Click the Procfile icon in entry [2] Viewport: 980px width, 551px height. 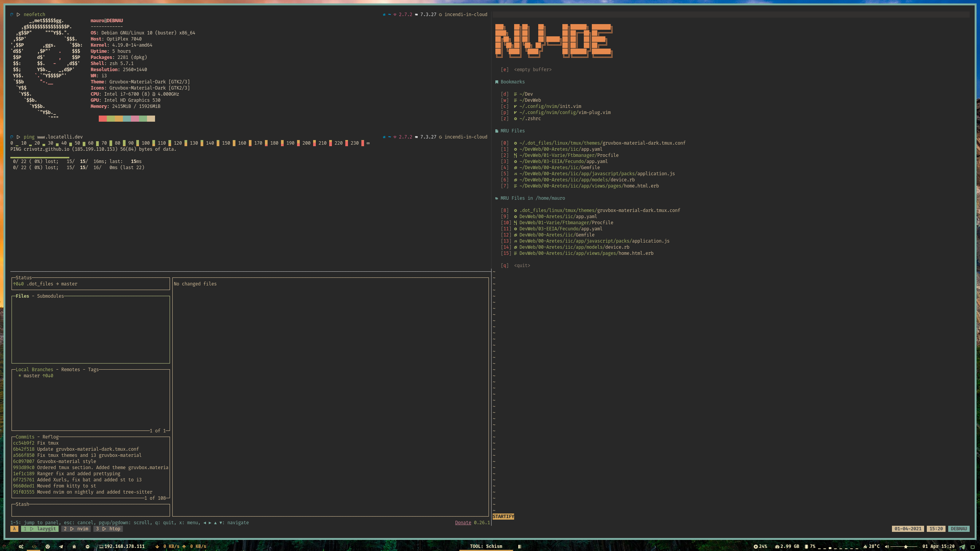515,155
